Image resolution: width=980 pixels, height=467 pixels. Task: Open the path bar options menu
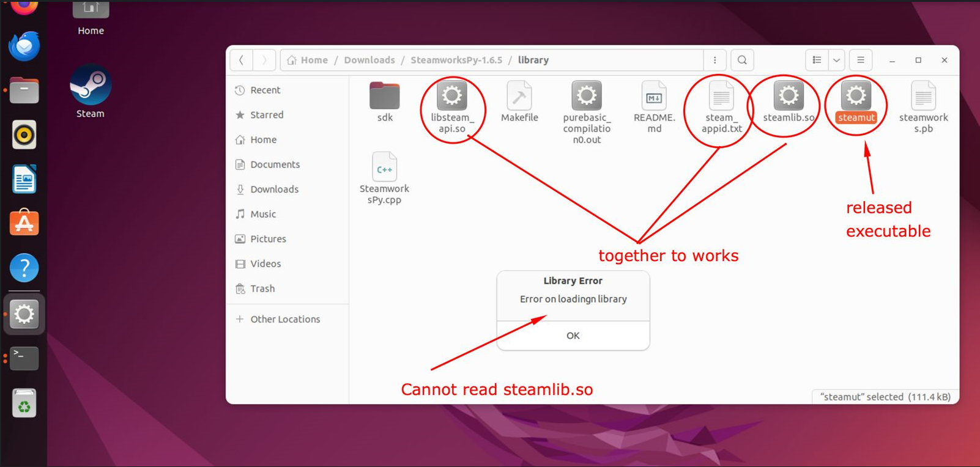[x=715, y=60]
